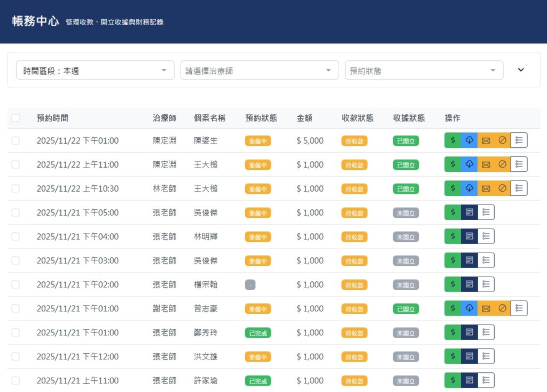Screen dimensions: 547x392
Task: Open the list details icon for 楊宗翰
Action: (486, 285)
